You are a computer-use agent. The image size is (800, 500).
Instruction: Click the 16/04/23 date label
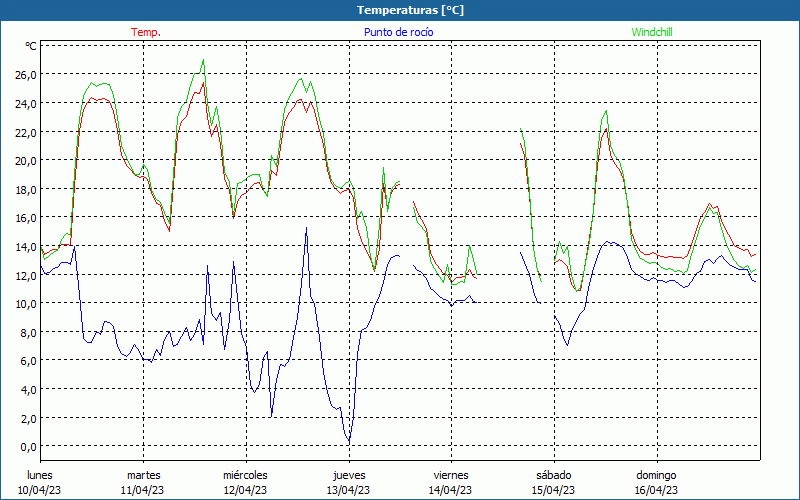(656, 490)
